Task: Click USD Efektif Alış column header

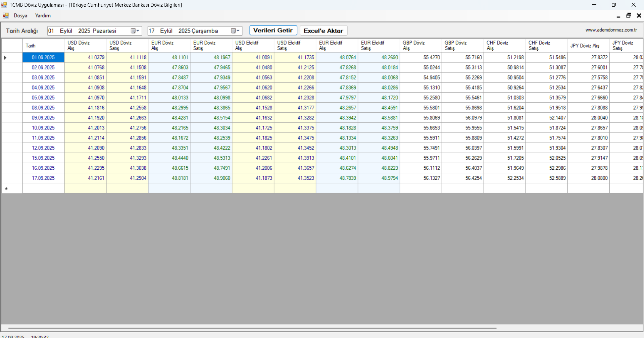Action: pos(253,46)
